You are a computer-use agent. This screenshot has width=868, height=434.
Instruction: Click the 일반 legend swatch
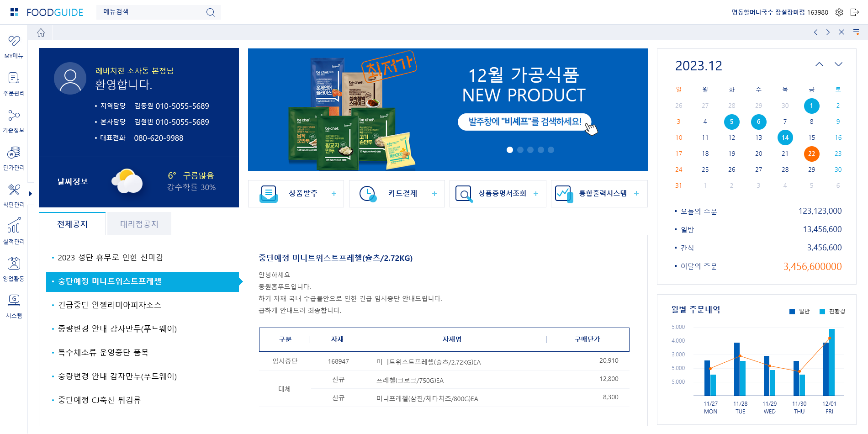click(x=792, y=312)
